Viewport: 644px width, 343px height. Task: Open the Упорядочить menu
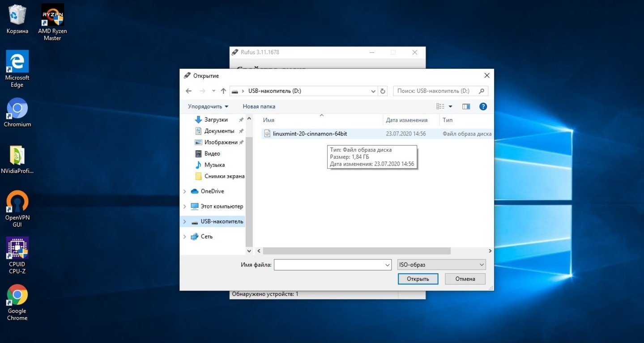tap(208, 106)
